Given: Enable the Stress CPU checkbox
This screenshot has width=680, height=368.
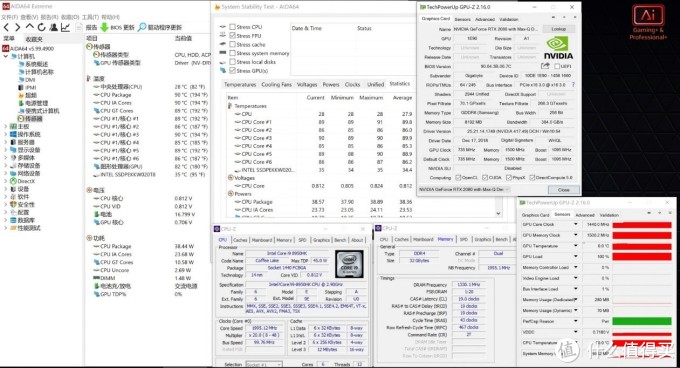Looking at the screenshot, I should [x=232, y=27].
